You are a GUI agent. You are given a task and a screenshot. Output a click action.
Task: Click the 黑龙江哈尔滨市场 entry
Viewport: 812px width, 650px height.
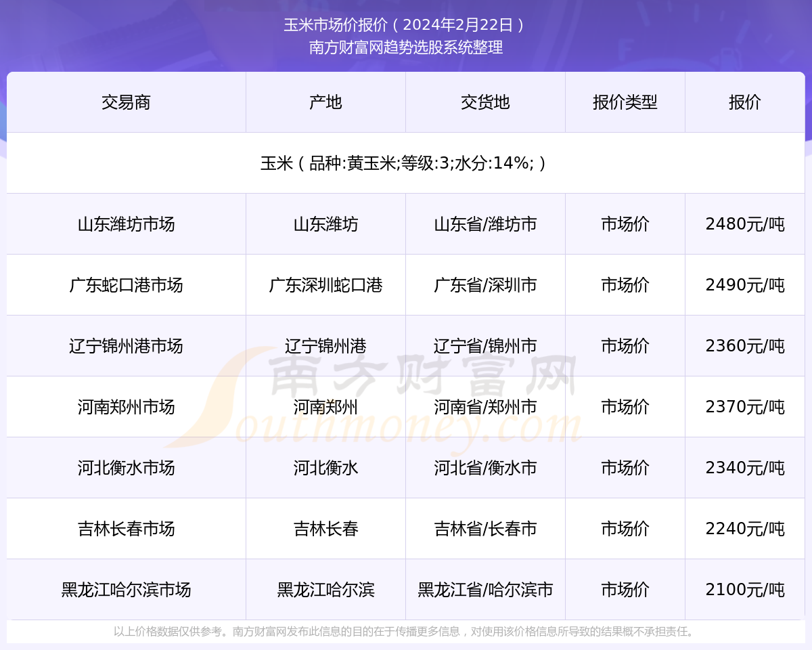pos(125,590)
